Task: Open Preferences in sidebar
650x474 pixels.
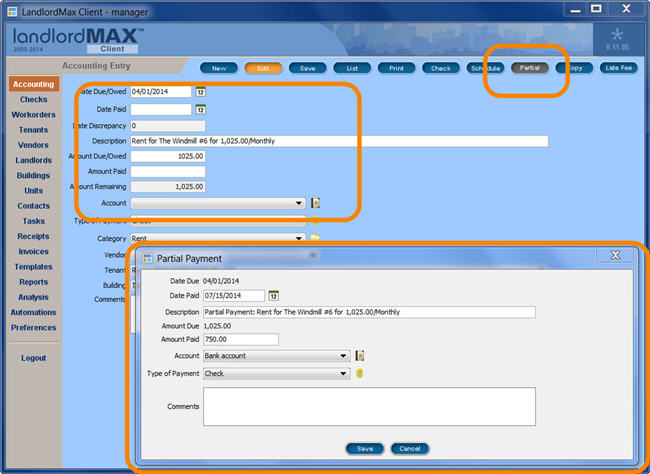Action: click(x=34, y=328)
